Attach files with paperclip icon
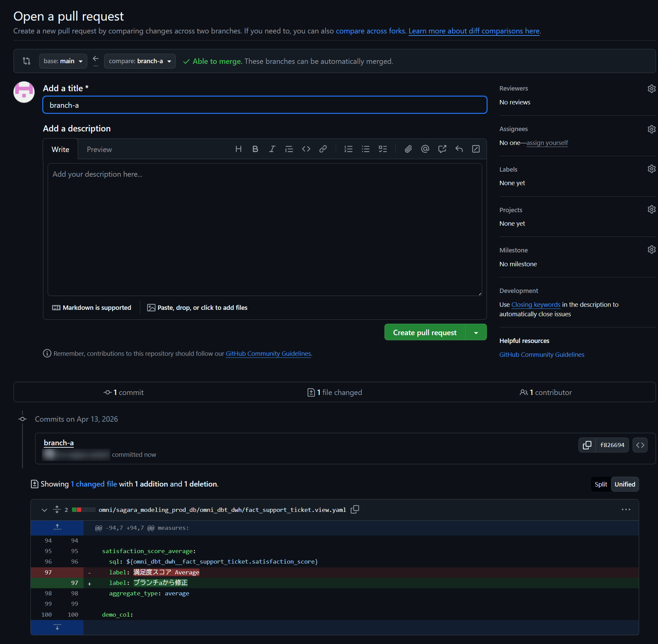 408,149
